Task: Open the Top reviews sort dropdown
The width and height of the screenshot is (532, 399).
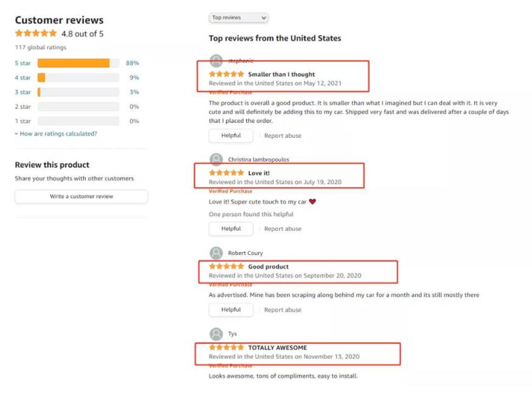Action: tap(238, 18)
